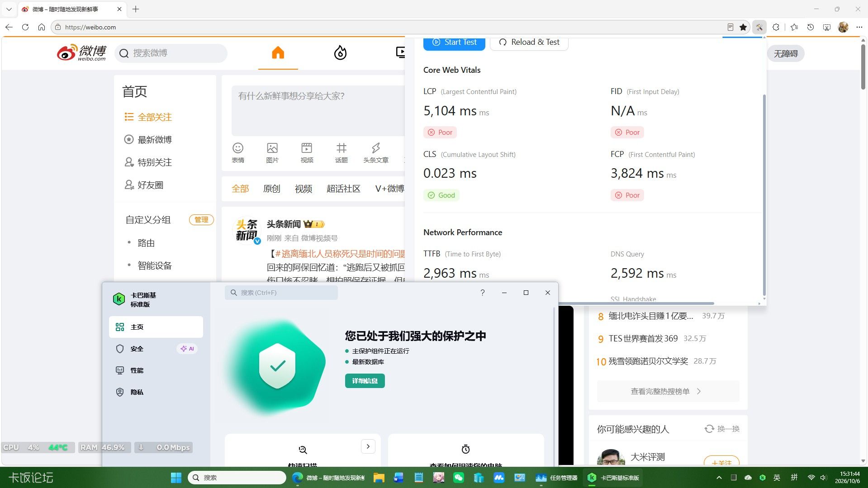Open File Explorer from taskbar

click(379, 478)
